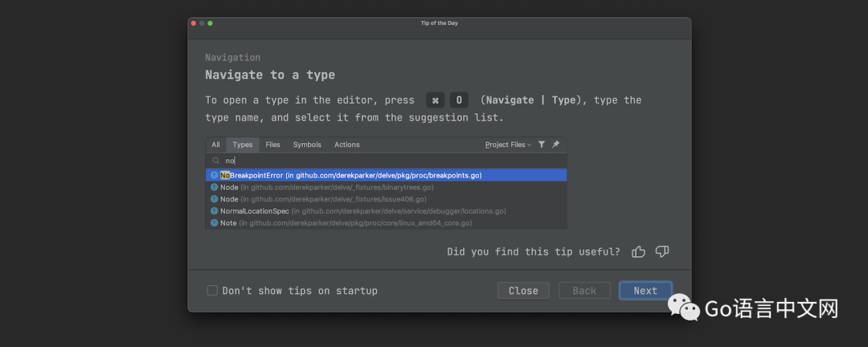This screenshot has height=347, width=868.
Task: Switch to the Symbols tab
Action: click(307, 145)
